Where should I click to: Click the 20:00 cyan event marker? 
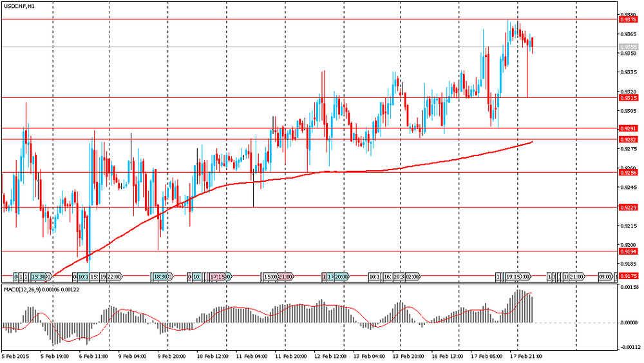(x=341, y=277)
